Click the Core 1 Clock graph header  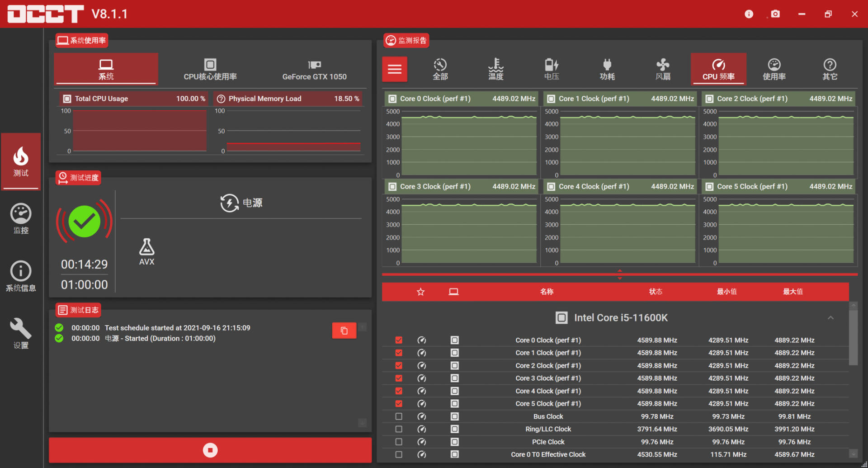point(620,99)
